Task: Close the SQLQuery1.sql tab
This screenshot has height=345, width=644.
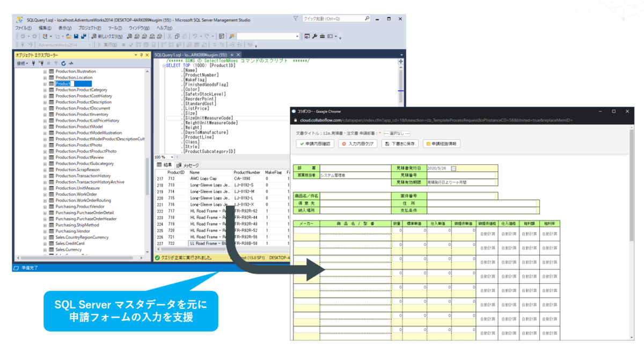Action: pyautogui.click(x=239, y=55)
